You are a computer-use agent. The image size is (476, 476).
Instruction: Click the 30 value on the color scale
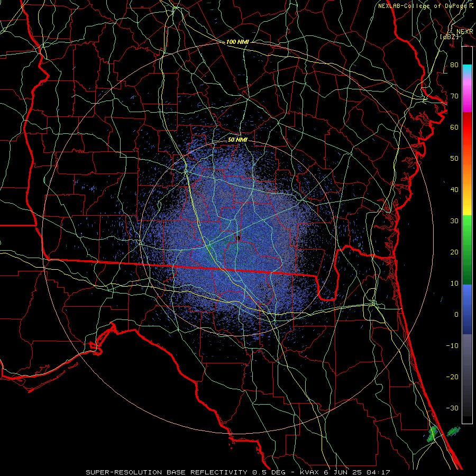click(x=454, y=221)
